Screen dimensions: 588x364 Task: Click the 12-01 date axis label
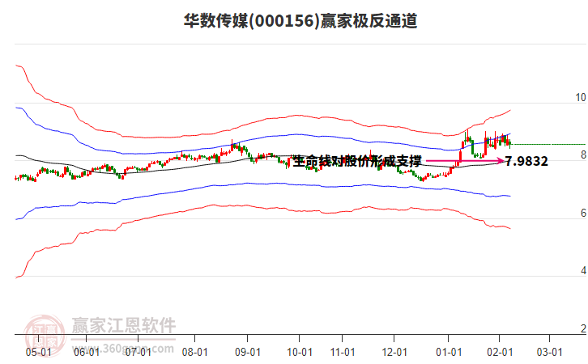[x=394, y=353]
